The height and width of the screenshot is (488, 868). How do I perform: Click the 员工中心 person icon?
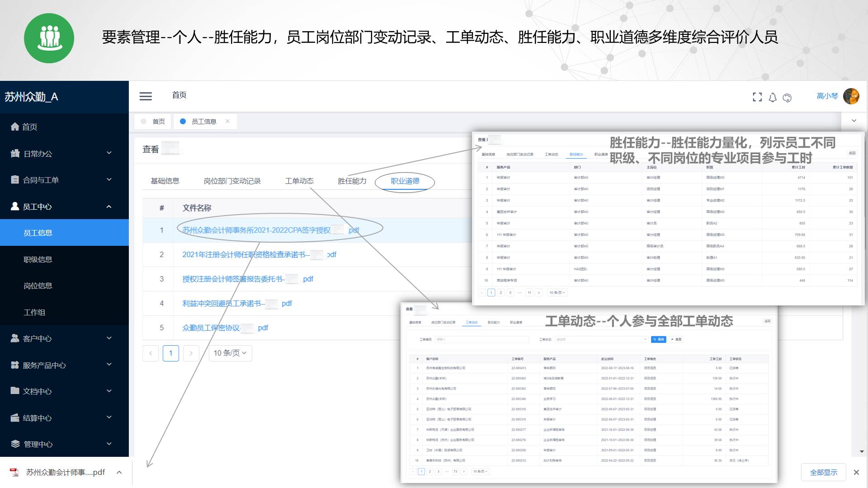click(15, 206)
